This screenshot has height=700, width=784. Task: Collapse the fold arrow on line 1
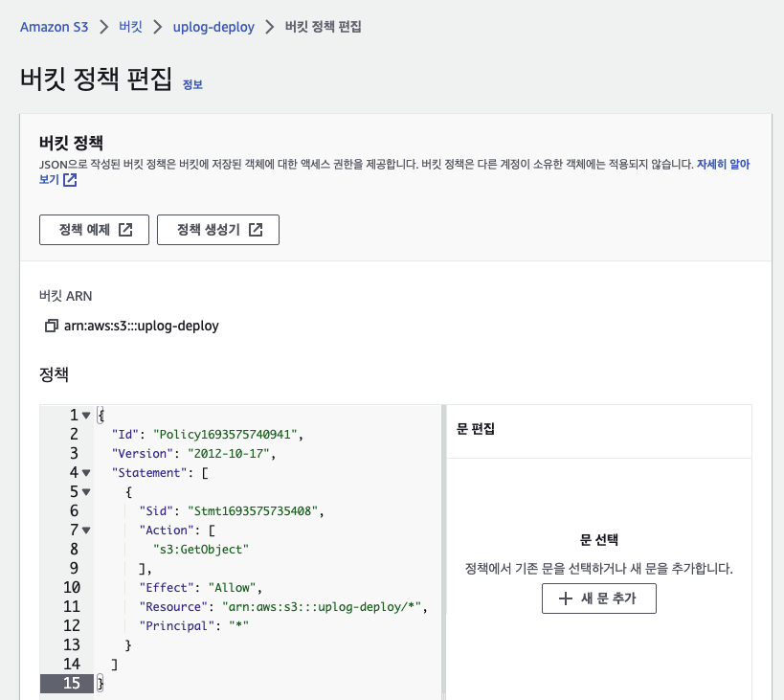86,415
